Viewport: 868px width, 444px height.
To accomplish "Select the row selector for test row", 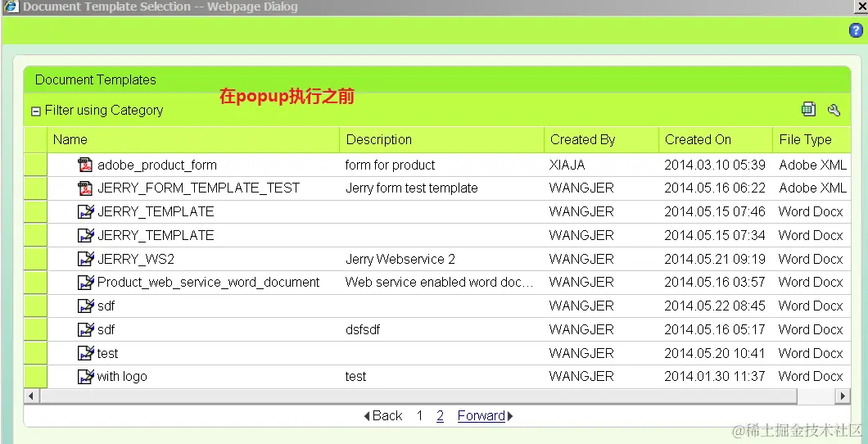I will pyautogui.click(x=35, y=352).
